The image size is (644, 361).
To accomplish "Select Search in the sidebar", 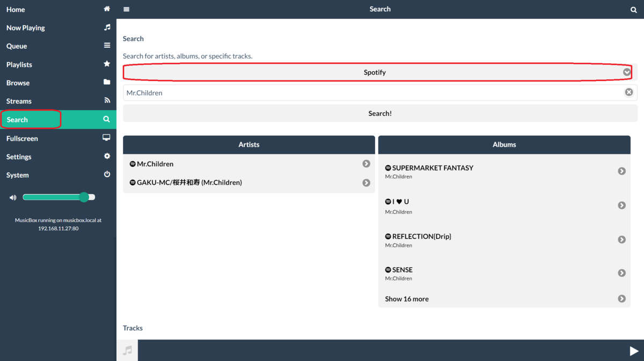I will click(x=58, y=120).
